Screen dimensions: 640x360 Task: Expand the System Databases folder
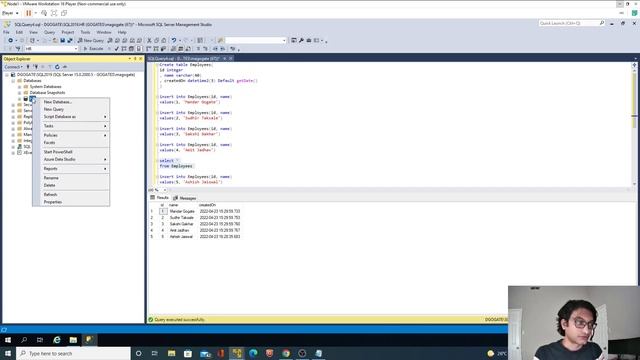[20, 87]
